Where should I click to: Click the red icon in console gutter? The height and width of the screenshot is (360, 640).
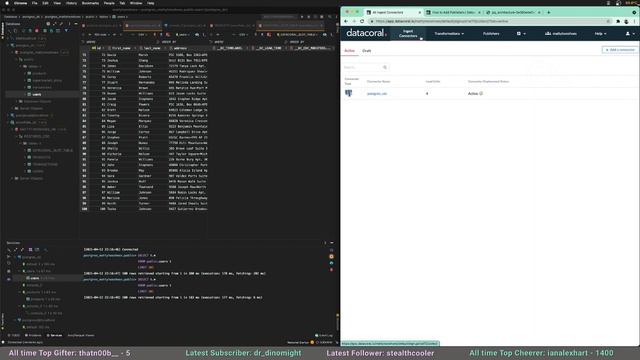tap(331, 270)
